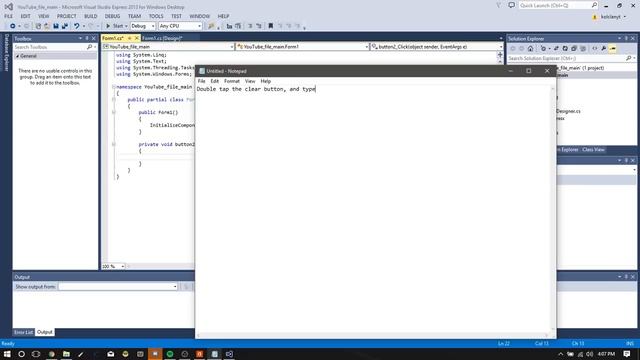The image size is (640, 360).
Task: Open Notepad's Format menu
Action: [232, 81]
